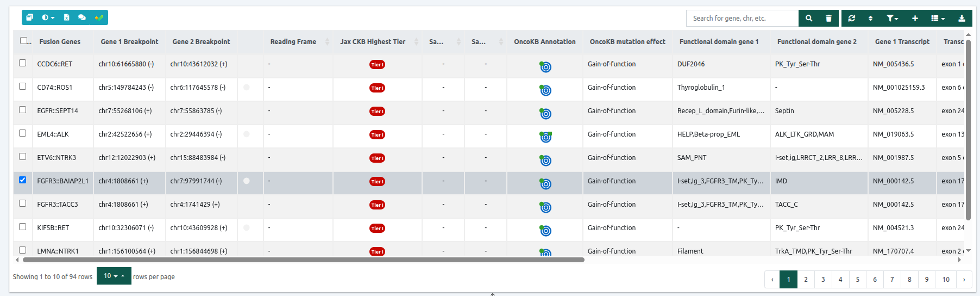The image size is (980, 296).
Task: Clear search with the trash icon
Action: point(828,18)
